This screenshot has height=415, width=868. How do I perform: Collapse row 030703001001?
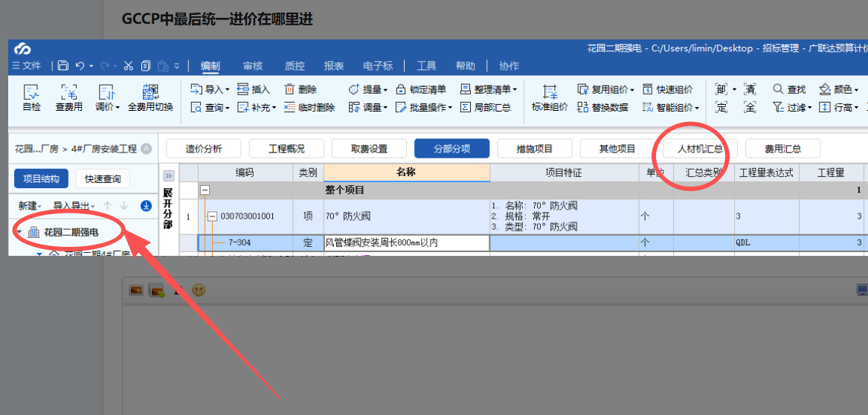click(x=212, y=216)
